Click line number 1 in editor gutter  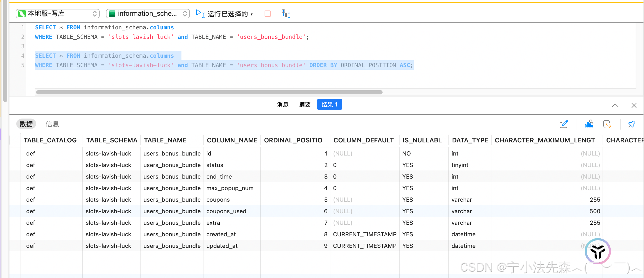point(23,27)
